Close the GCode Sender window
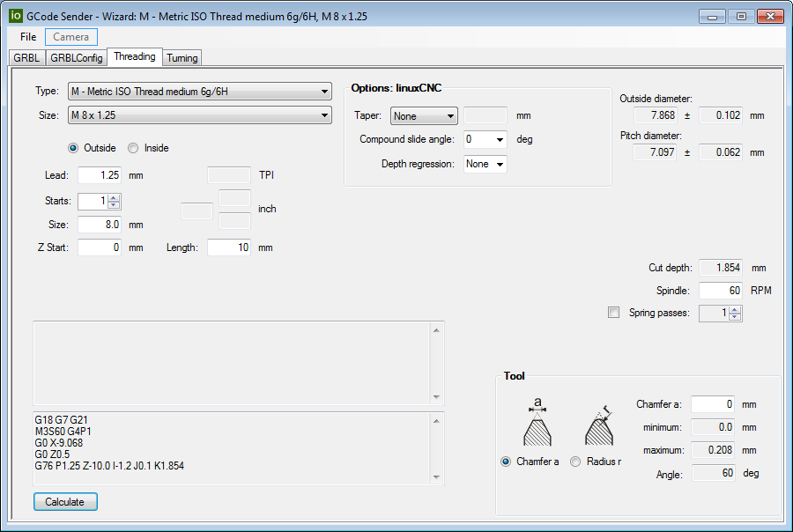This screenshot has width=793, height=532. click(x=770, y=16)
